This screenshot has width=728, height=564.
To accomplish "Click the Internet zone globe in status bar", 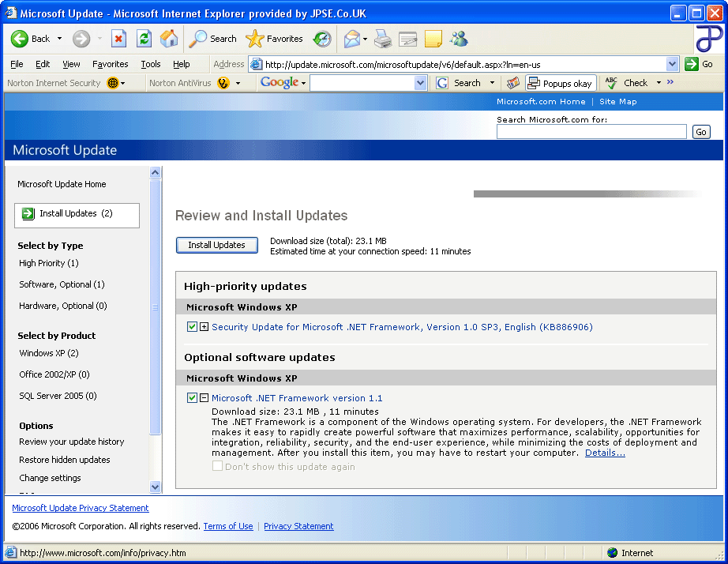I will tap(613, 552).
